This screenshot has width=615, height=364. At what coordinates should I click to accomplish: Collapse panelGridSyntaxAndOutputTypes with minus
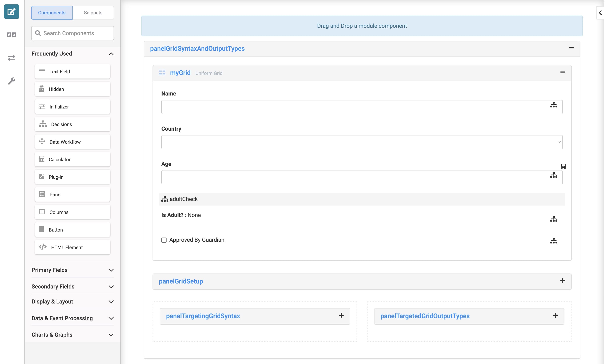[x=571, y=48]
